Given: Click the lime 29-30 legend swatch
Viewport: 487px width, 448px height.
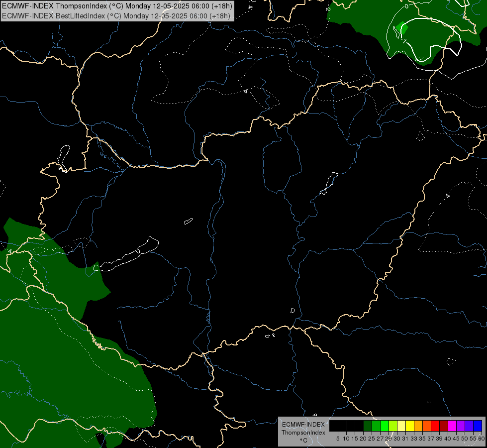Looking at the screenshot, I should [x=393, y=426].
